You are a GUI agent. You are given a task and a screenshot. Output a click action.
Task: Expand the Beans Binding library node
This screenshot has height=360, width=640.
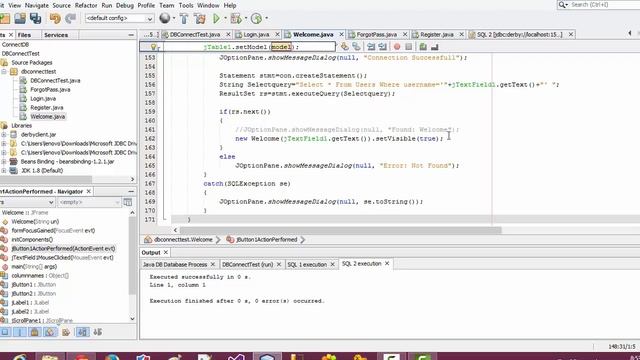pyautogui.click(x=4, y=162)
